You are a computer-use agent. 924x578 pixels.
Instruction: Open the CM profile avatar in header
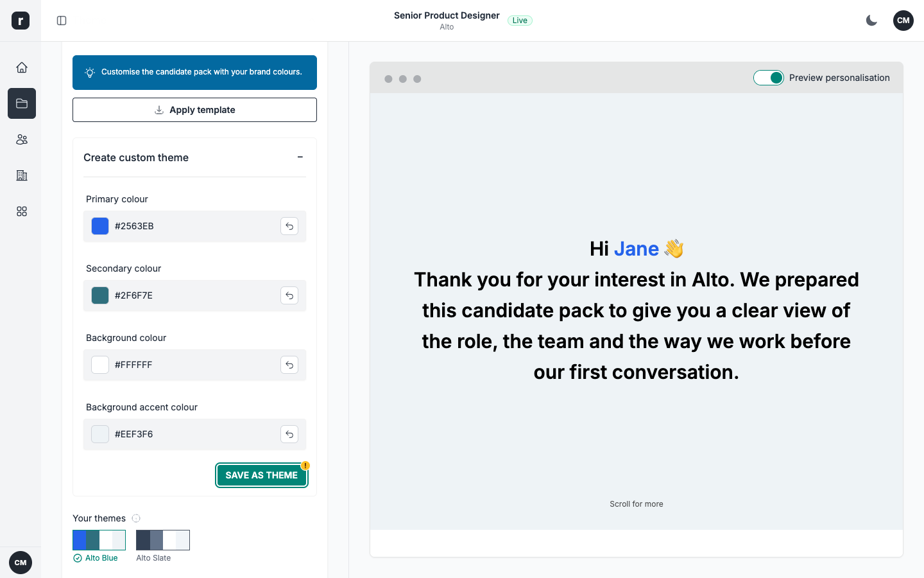pos(903,21)
